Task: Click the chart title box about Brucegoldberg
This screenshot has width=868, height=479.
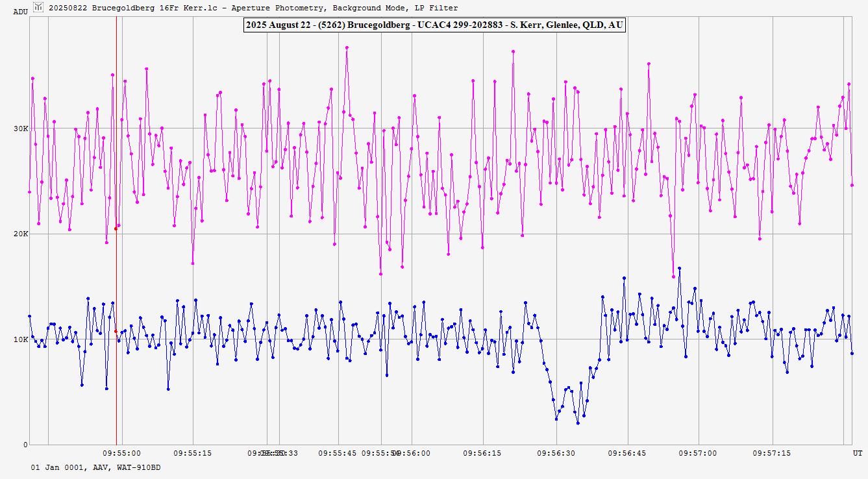Action: point(434,25)
